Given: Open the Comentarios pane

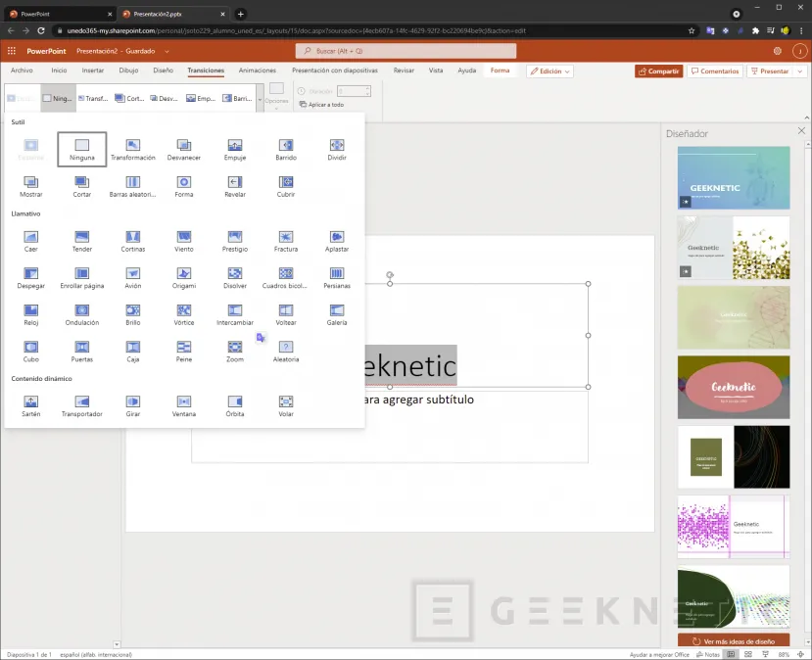Looking at the screenshot, I should click(715, 71).
